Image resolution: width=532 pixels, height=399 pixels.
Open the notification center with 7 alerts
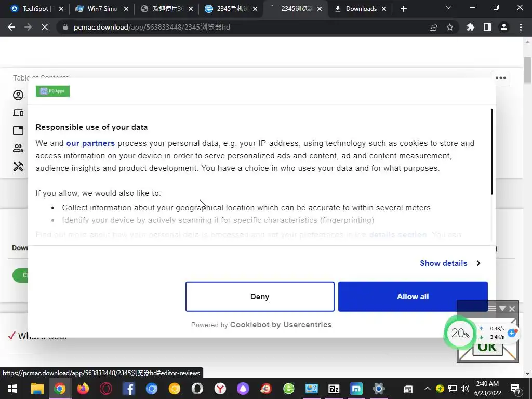tap(516, 389)
